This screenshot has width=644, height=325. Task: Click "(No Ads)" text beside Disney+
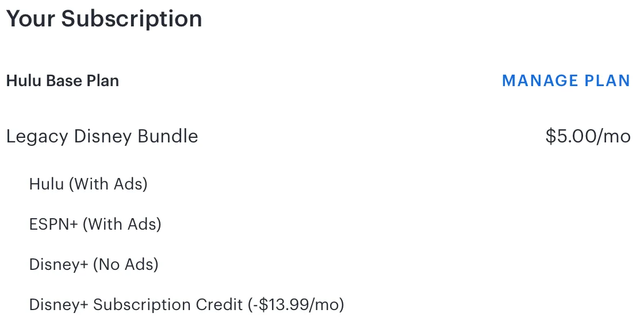coord(125,264)
